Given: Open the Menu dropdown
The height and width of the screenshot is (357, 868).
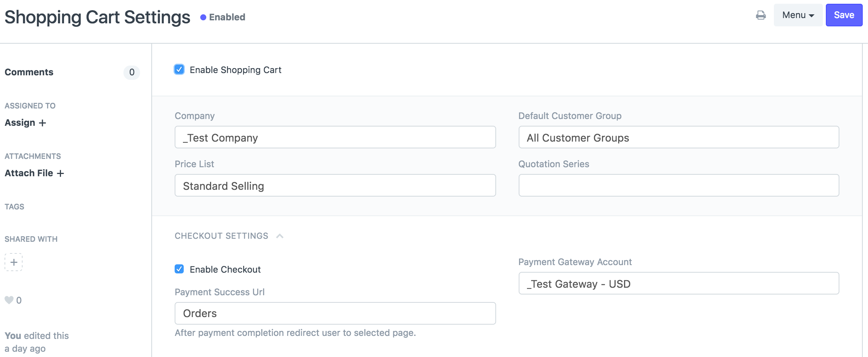Looking at the screenshot, I should tap(798, 15).
